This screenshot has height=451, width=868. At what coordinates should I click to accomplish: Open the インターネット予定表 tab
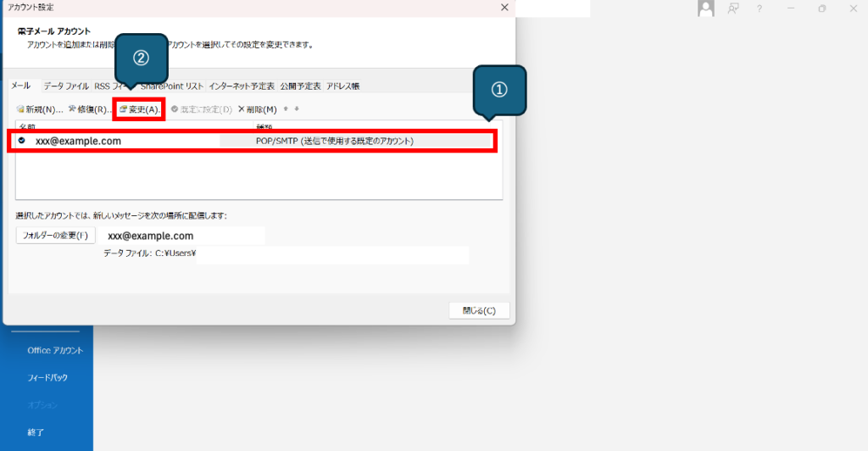pos(242,86)
